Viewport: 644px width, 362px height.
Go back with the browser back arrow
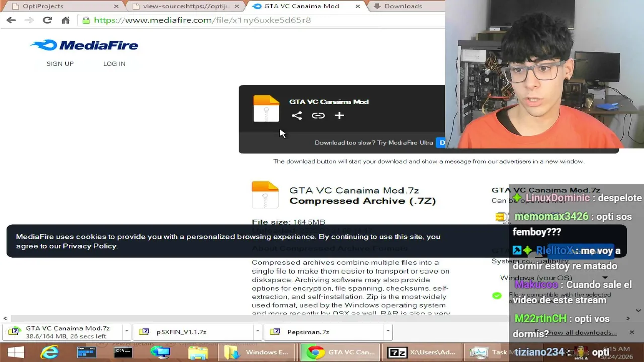pos(11,20)
